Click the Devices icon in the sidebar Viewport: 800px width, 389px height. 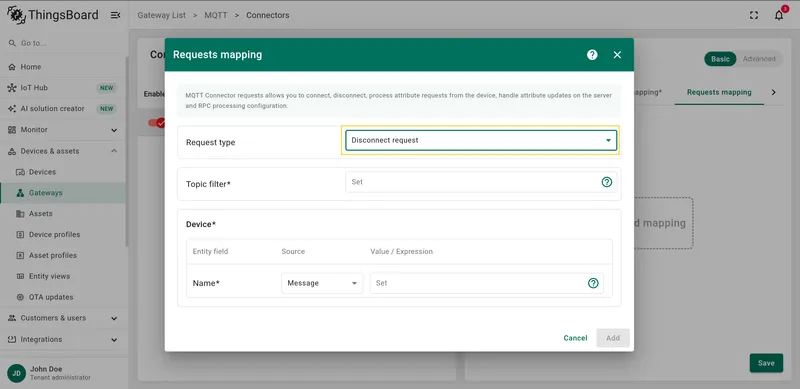coord(20,172)
